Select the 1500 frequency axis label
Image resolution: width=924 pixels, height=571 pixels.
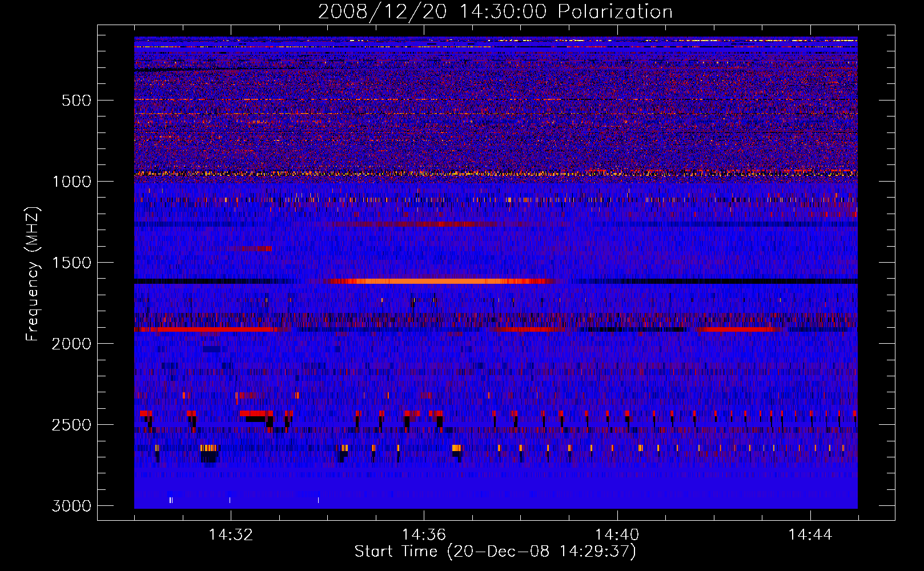(71, 263)
